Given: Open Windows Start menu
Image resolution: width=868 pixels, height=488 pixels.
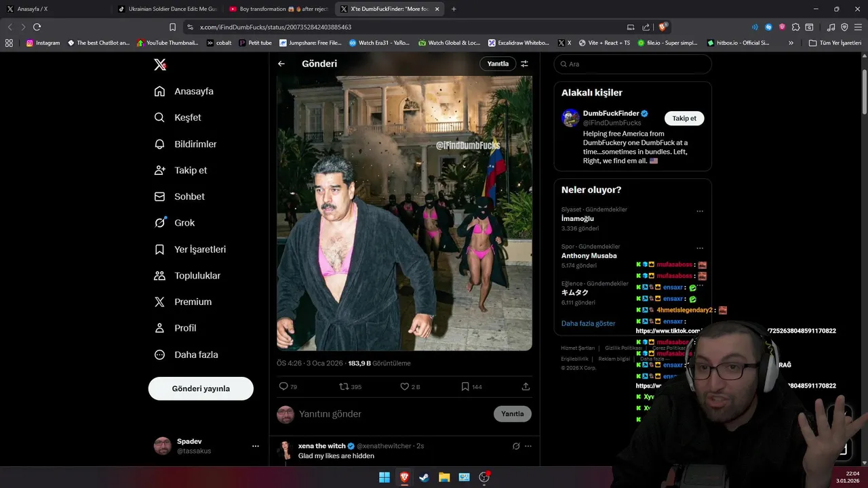Looking at the screenshot, I should click(384, 477).
